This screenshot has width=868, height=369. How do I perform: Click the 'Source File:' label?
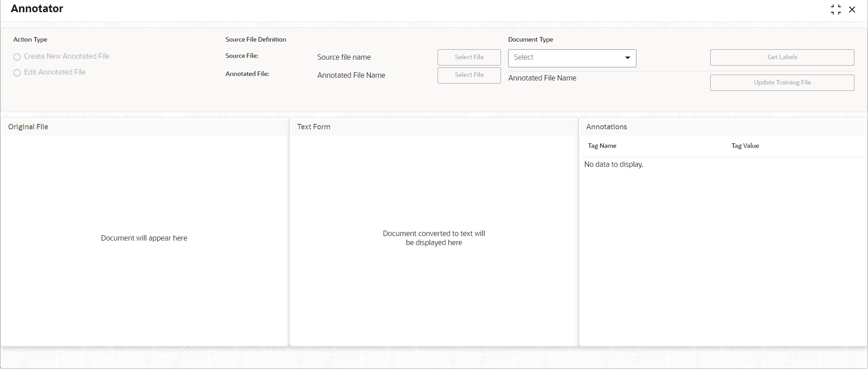242,56
